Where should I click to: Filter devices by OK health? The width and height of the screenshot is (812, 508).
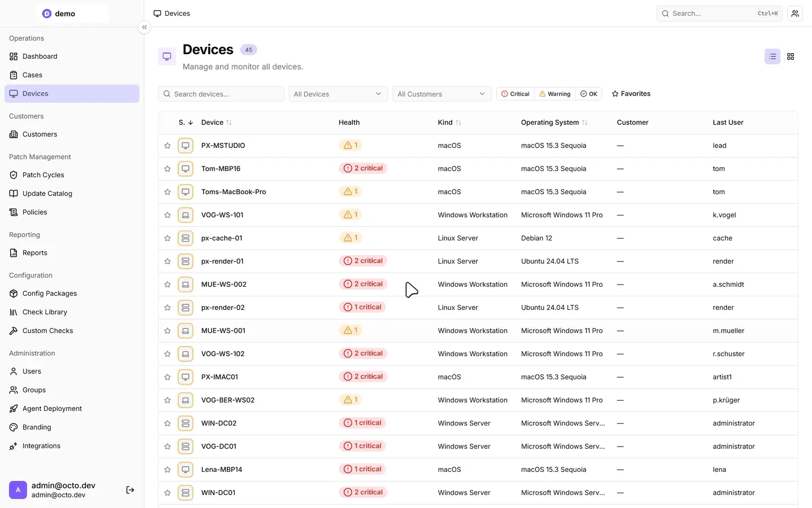(x=589, y=94)
